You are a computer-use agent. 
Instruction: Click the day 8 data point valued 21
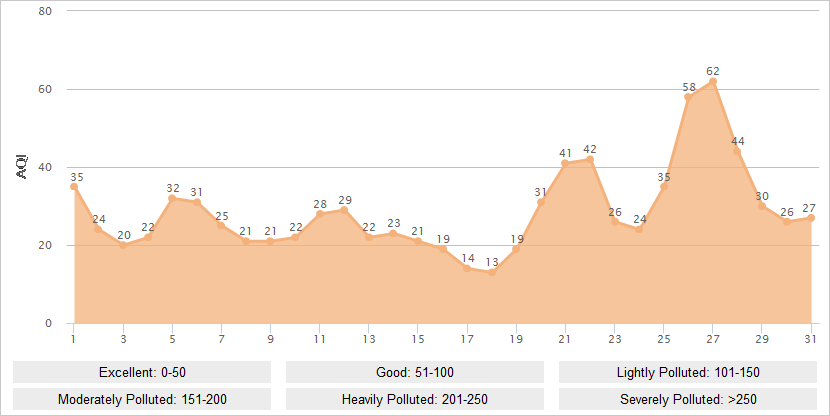pyautogui.click(x=246, y=241)
